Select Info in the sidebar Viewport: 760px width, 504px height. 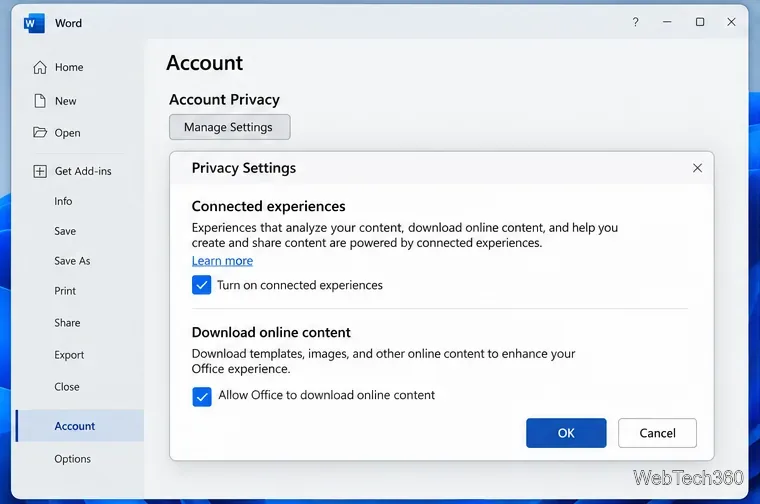tap(63, 201)
